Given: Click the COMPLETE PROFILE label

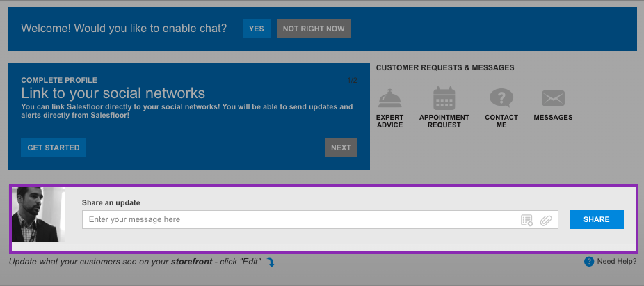Looking at the screenshot, I should [59, 80].
